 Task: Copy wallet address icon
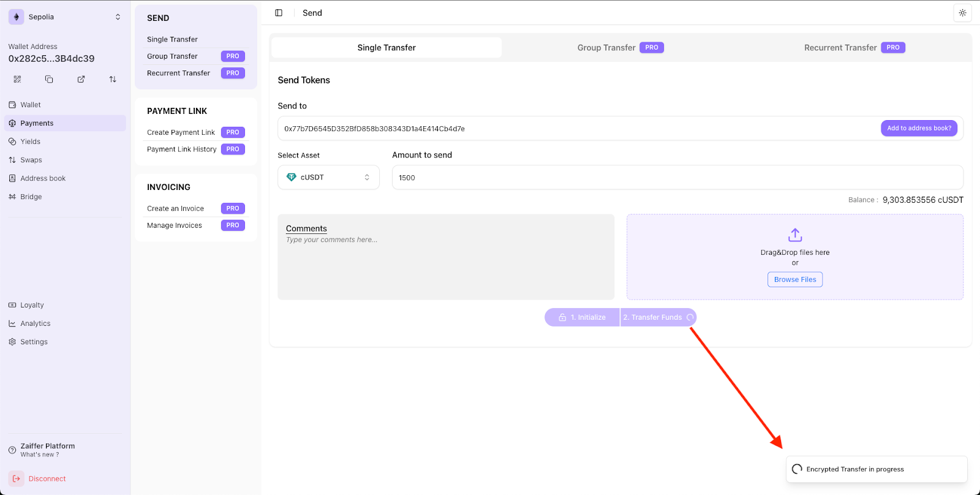[49, 79]
